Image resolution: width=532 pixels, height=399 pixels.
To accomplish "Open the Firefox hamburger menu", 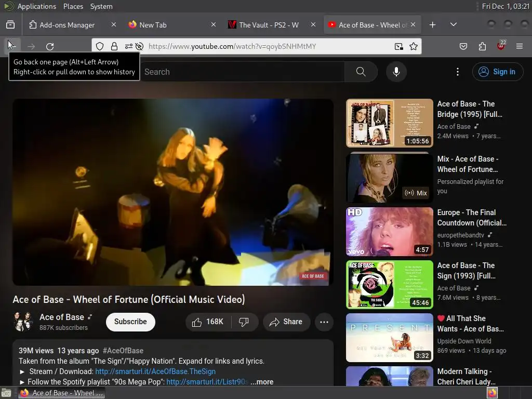I will click(520, 46).
